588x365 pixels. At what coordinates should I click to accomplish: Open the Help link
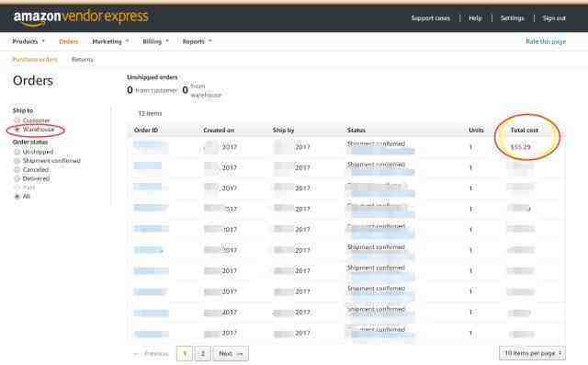[x=475, y=18]
